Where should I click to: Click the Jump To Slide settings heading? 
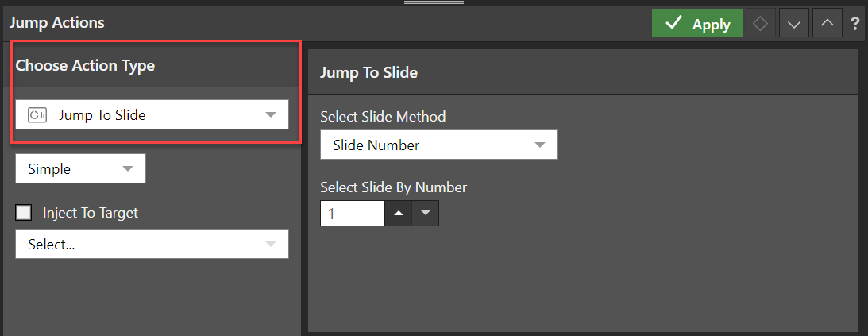click(x=368, y=72)
